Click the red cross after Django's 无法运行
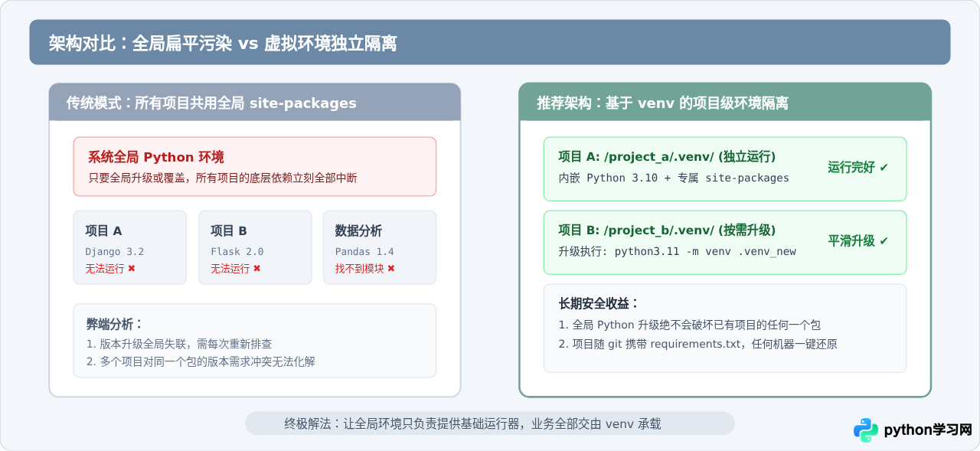The image size is (980, 451). (x=132, y=269)
